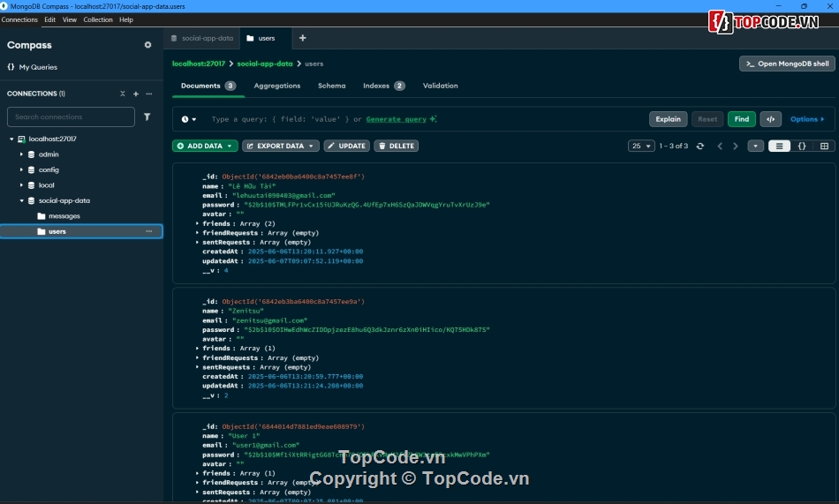The height and width of the screenshot is (504, 839).
Task: Open documents per page dropdown 25
Action: click(641, 146)
